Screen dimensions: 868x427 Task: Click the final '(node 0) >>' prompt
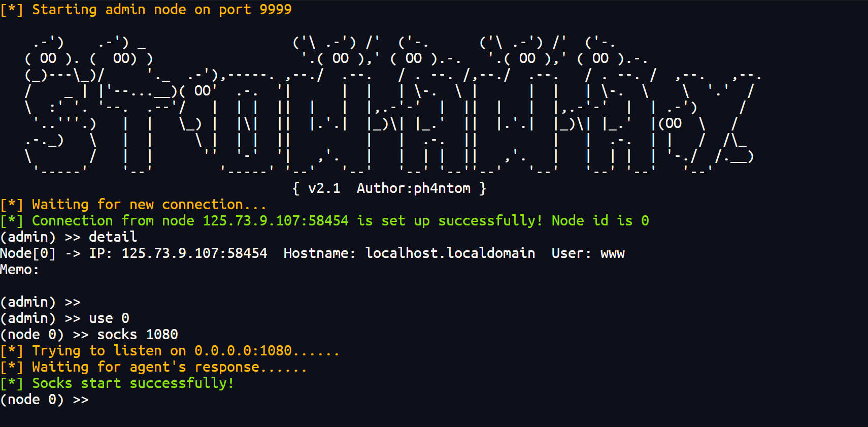(x=45, y=400)
